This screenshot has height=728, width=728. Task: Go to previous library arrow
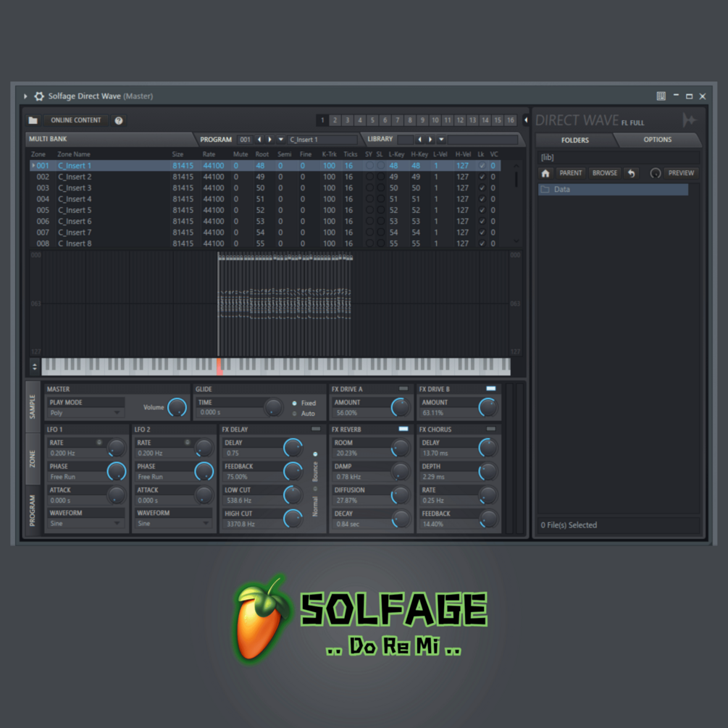[420, 139]
